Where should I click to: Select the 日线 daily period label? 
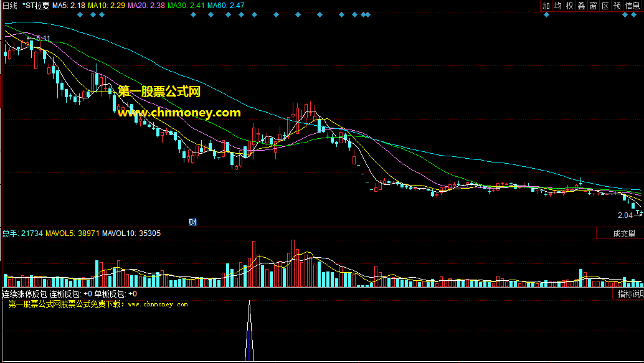point(10,6)
